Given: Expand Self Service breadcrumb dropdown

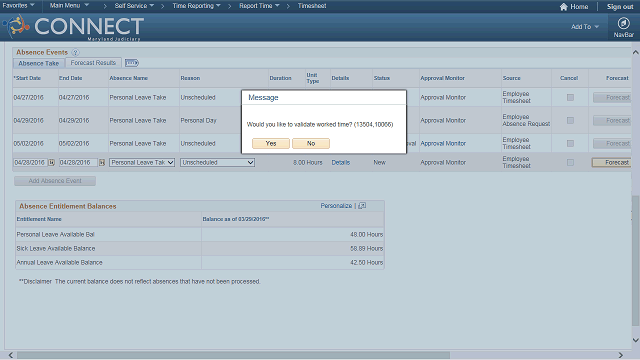Looking at the screenshot, I should pos(134,6).
